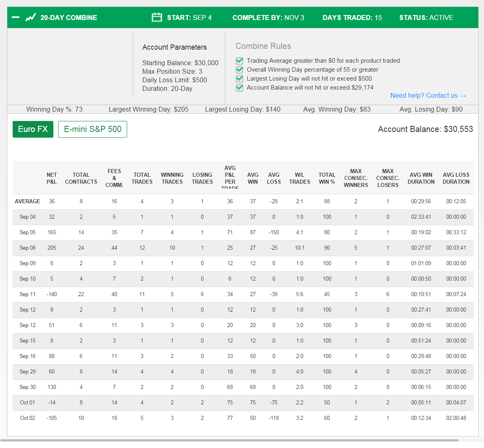Click the Avg. Winning Day: $83 statistic
The height and width of the screenshot is (448, 484).
337,109
